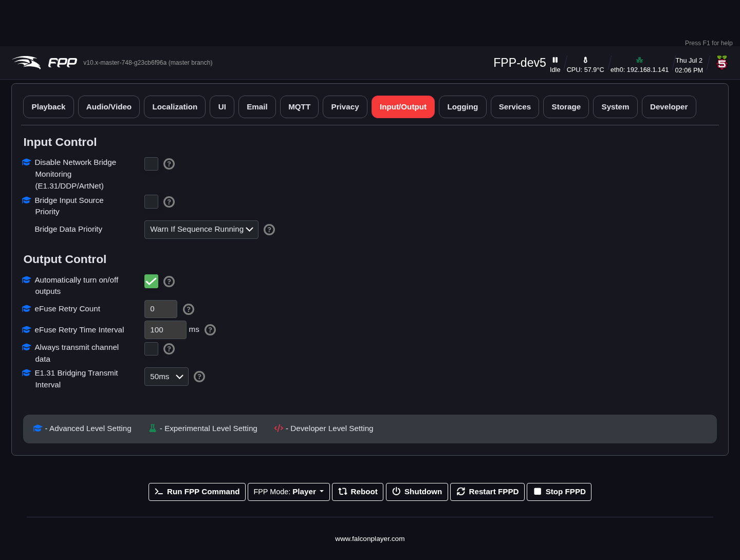The width and height of the screenshot is (740, 560).
Task: Switch to the Logging tab
Action: [462, 107]
